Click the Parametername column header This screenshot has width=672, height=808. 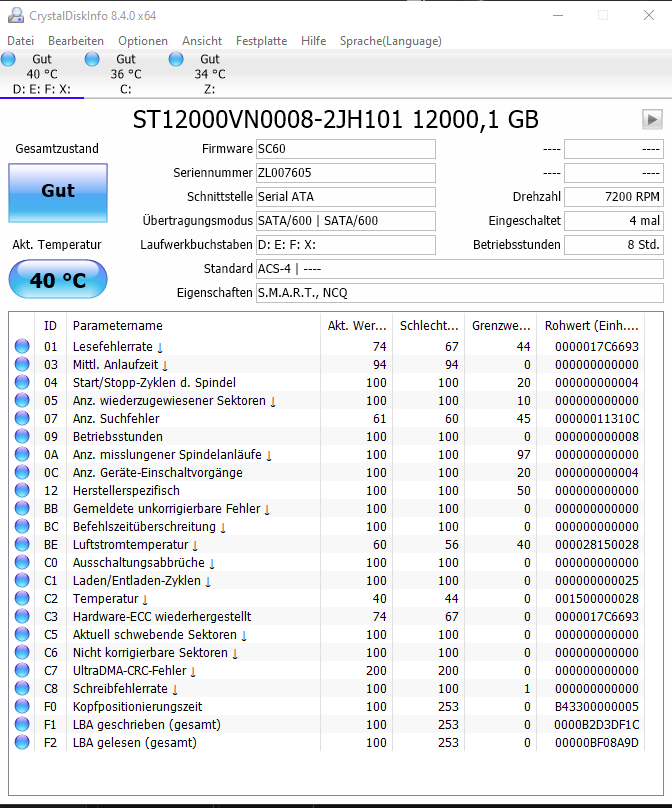pyautogui.click(x=193, y=326)
